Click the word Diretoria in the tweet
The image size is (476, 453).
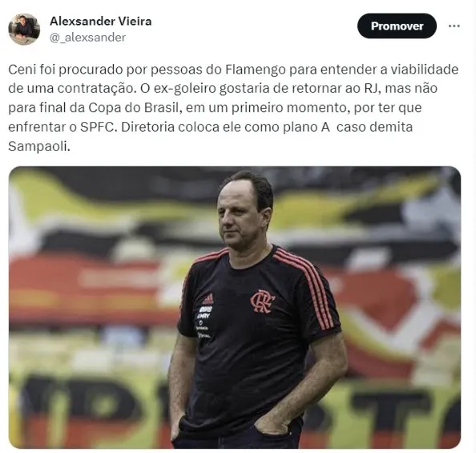147,127
